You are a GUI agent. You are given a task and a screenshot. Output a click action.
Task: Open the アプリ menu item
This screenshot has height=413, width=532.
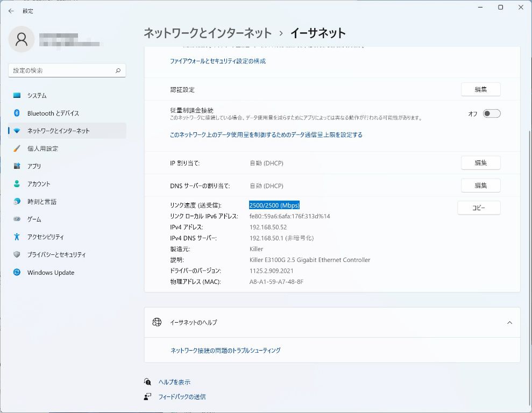(x=34, y=166)
